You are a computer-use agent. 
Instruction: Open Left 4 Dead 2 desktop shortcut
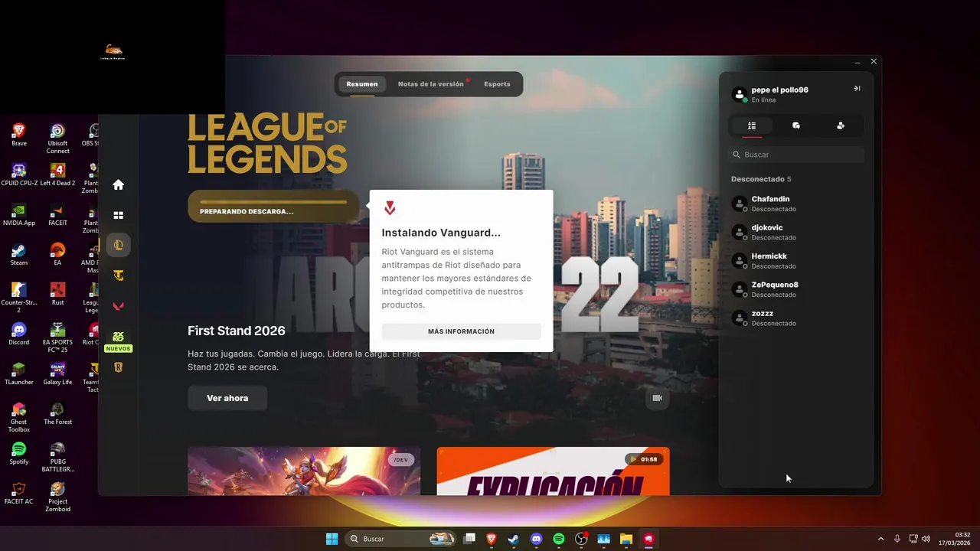click(x=57, y=174)
